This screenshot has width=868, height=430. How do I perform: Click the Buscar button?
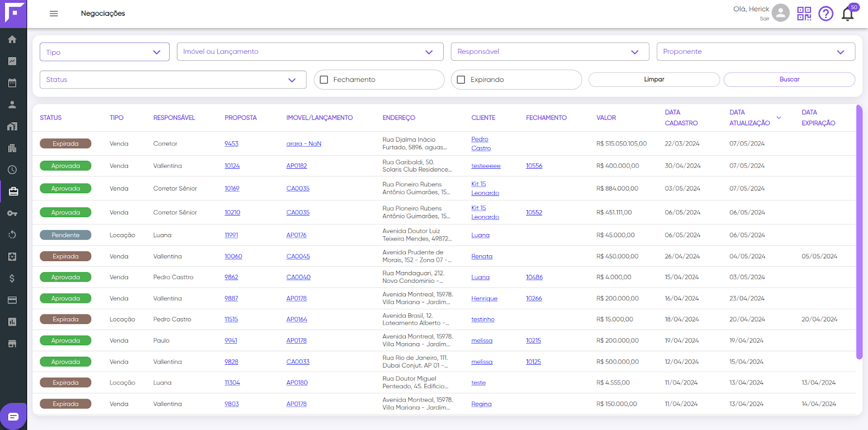[x=789, y=79]
